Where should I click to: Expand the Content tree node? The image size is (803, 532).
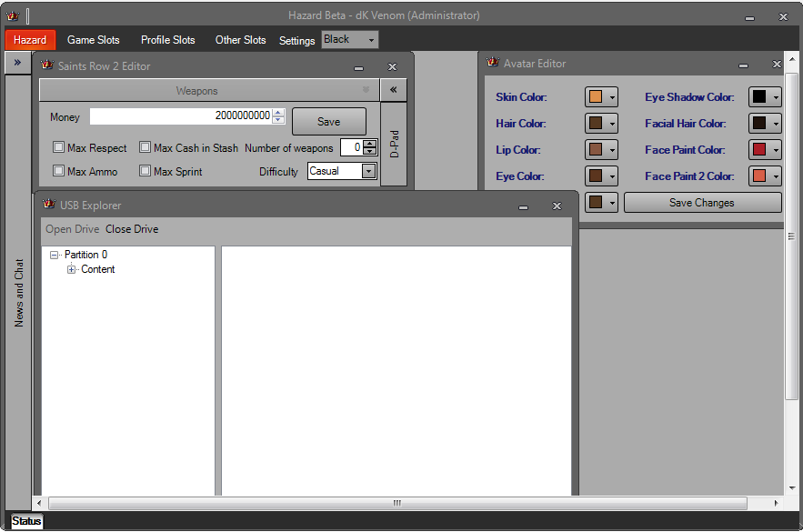[72, 269]
